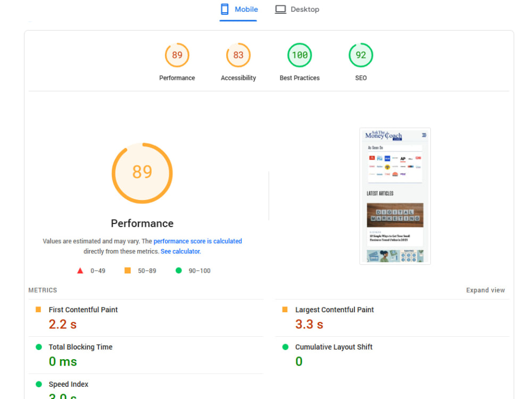Click the red triangle 0–49 legend icon
Screen dimensions: 532x399
80,271
